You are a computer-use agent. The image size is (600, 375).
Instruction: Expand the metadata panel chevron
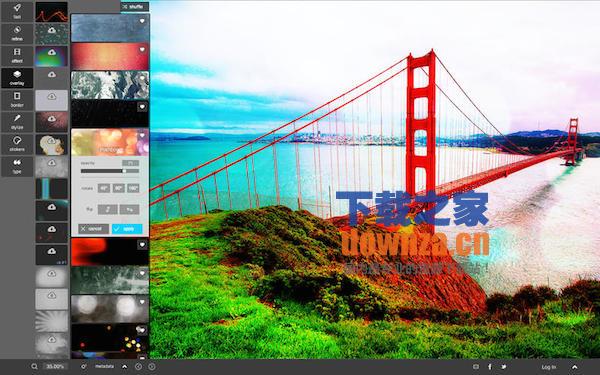pyautogui.click(x=125, y=367)
